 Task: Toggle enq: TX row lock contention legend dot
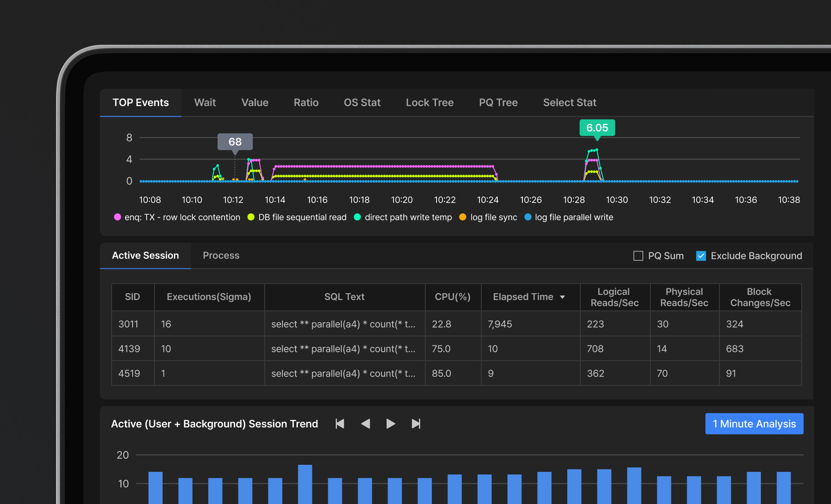click(118, 217)
